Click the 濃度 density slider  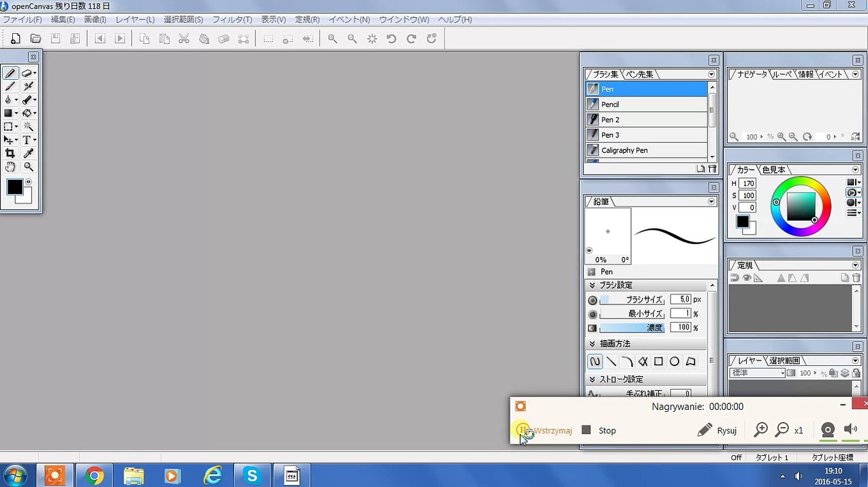tap(632, 328)
